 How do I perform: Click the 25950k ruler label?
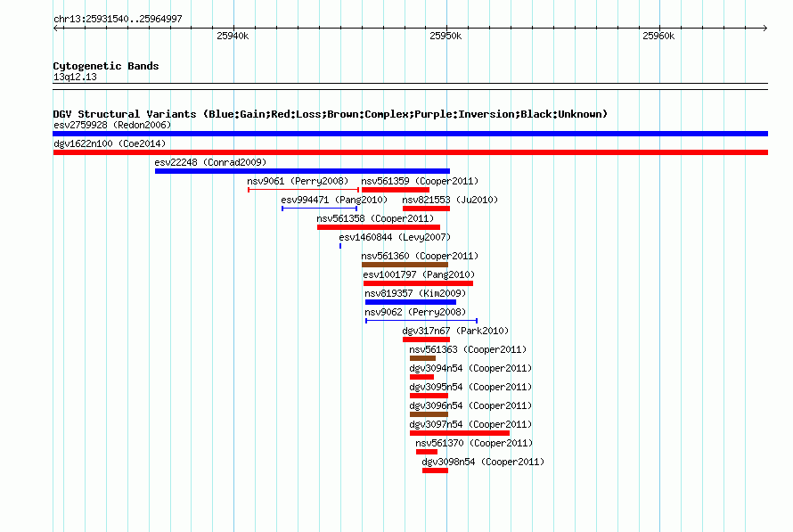[x=446, y=36]
